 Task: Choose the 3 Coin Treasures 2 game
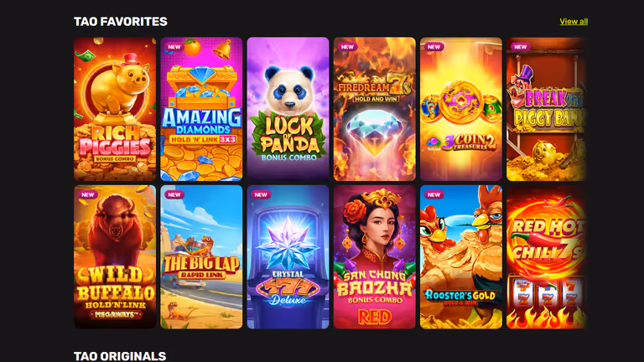[461, 109]
